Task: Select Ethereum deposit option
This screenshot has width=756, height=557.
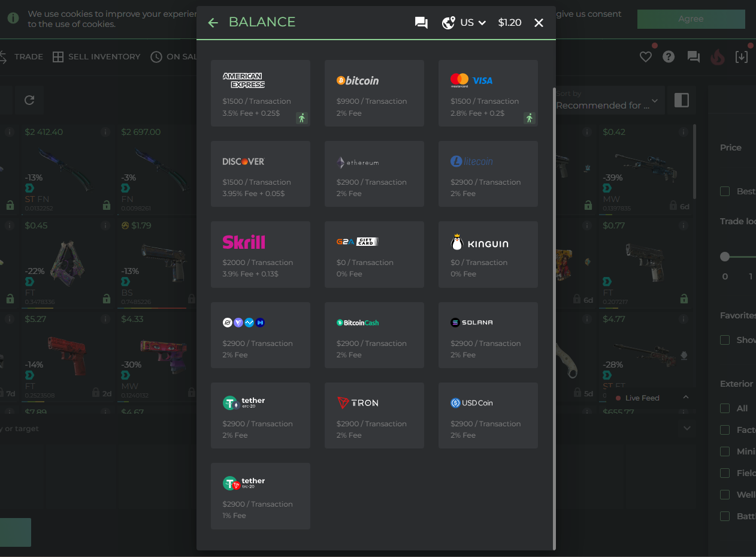Action: click(x=374, y=174)
